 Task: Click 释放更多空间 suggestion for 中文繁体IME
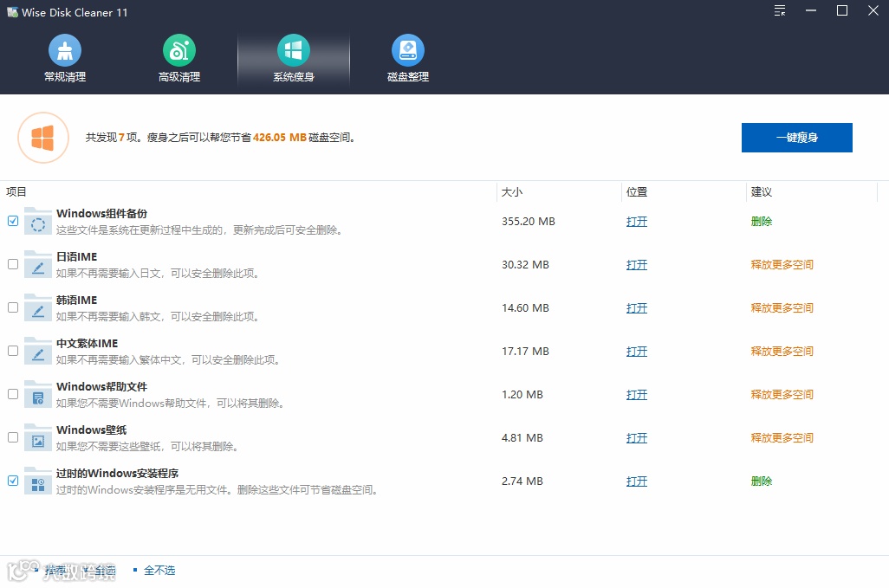point(782,352)
